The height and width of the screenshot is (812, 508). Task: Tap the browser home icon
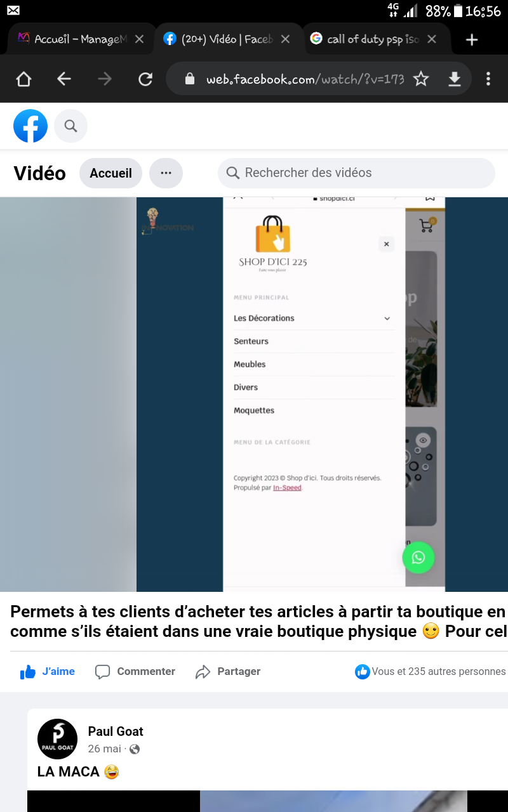pos(23,79)
